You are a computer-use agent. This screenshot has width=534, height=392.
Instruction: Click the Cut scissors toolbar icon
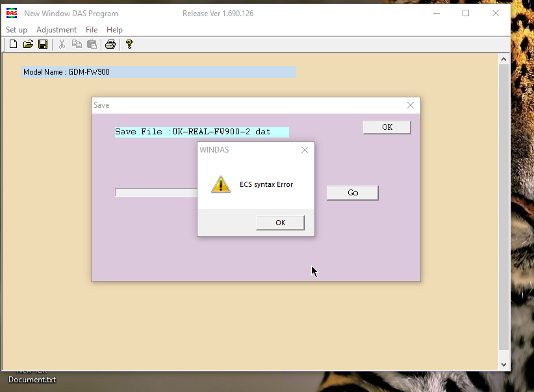[x=62, y=44]
